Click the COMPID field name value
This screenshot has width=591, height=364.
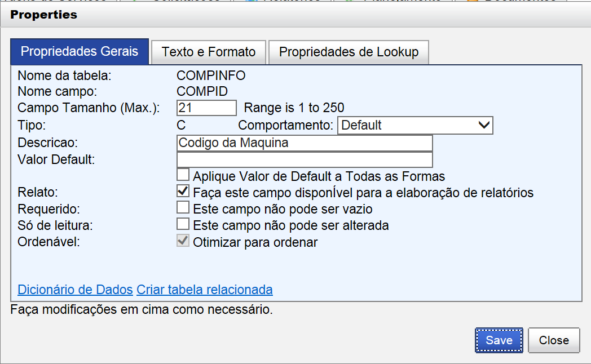tap(202, 91)
